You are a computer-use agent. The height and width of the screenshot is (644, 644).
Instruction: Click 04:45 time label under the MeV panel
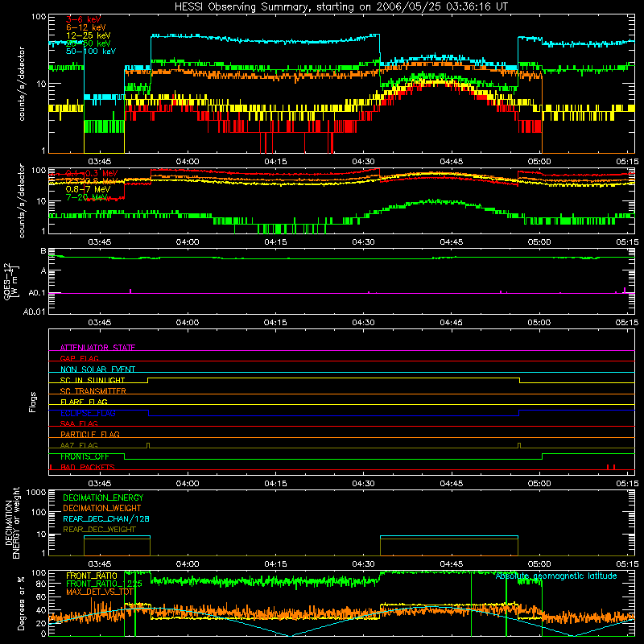point(451,242)
